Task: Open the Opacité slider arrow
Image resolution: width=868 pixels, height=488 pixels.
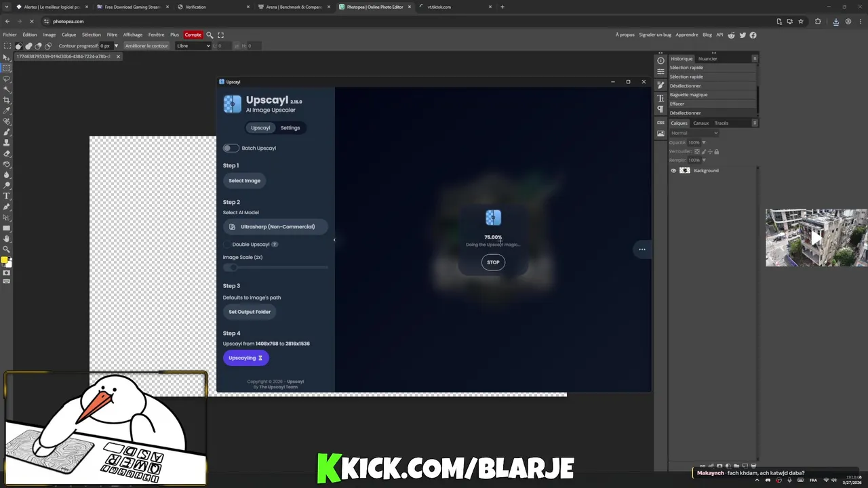Action: [704, 142]
